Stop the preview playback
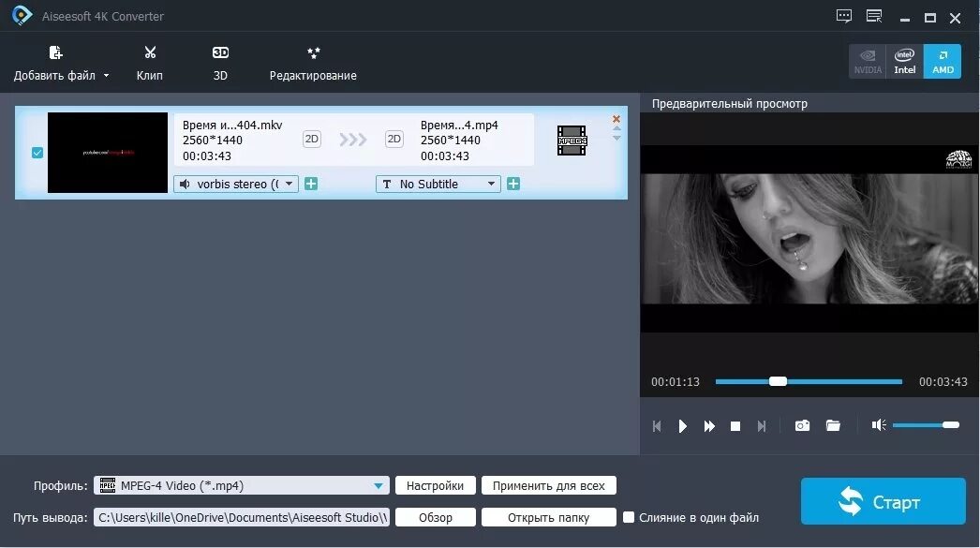Viewport: 980px width, 548px height. [x=735, y=426]
